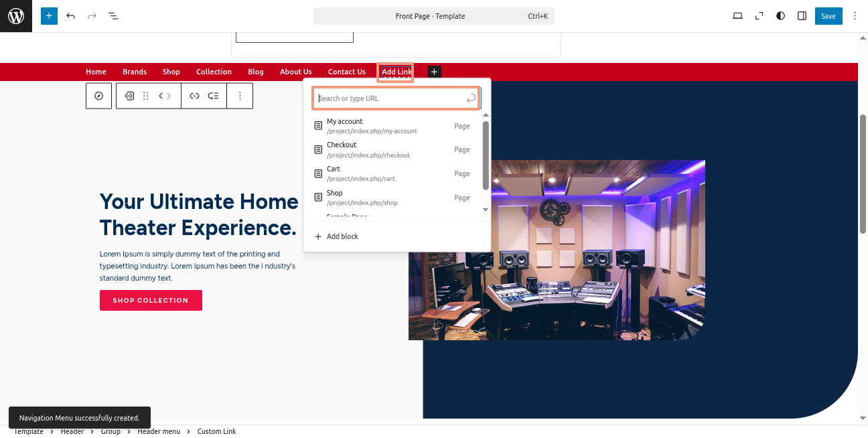Viewport: 868px width, 438px height.
Task: Dismiss the Navigation Menu successfully created notice
Action: click(80, 418)
